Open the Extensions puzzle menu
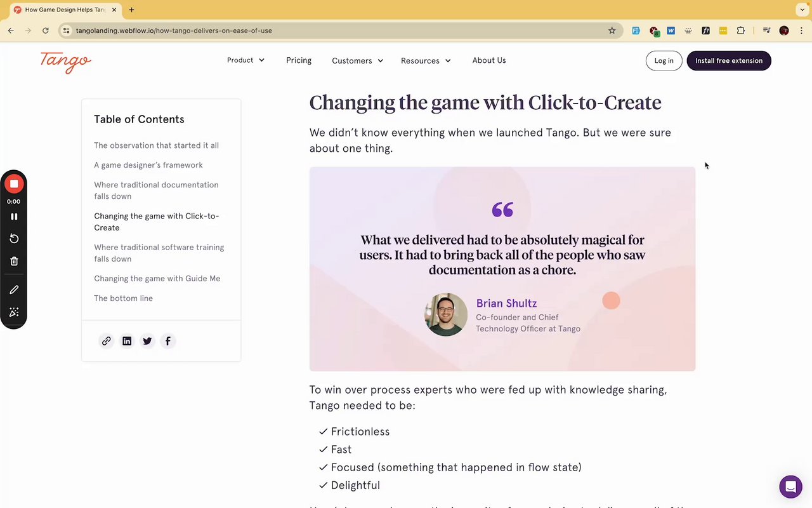Image resolution: width=812 pixels, height=508 pixels. (740, 30)
